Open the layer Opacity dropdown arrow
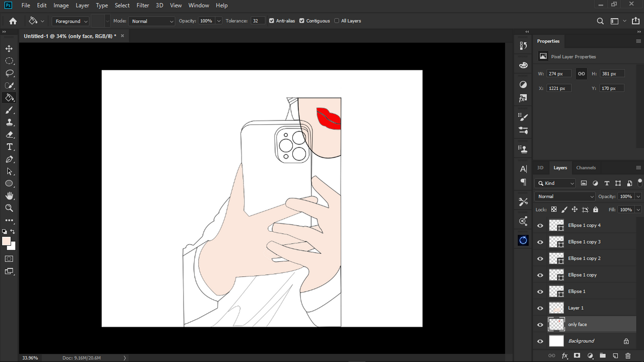Viewport: 644px width, 362px height. 638,196
